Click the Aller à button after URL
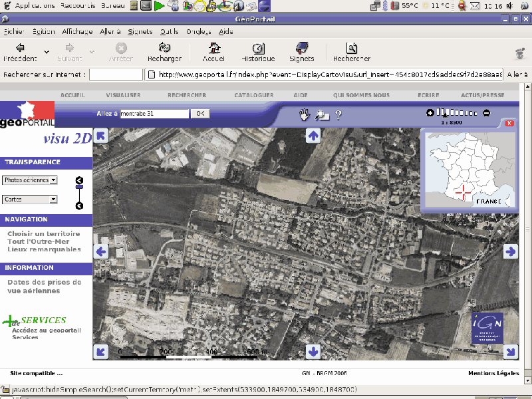Image resolution: width=532 pixels, height=399 pixels. pos(517,74)
